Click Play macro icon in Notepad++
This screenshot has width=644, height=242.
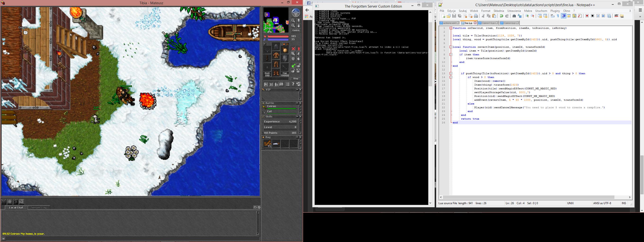pos(598,16)
